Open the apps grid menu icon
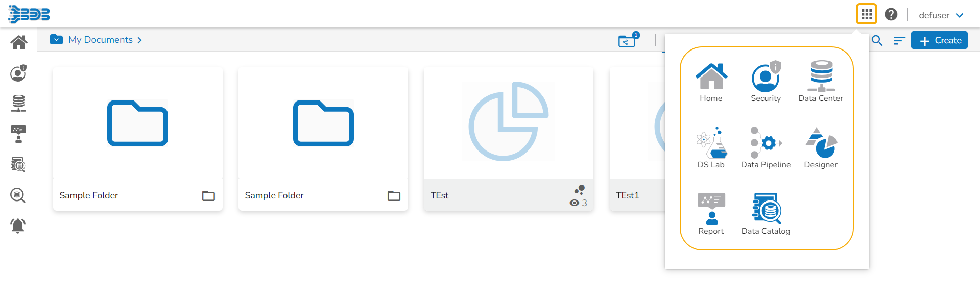Image resolution: width=980 pixels, height=302 pixels. 866,14
